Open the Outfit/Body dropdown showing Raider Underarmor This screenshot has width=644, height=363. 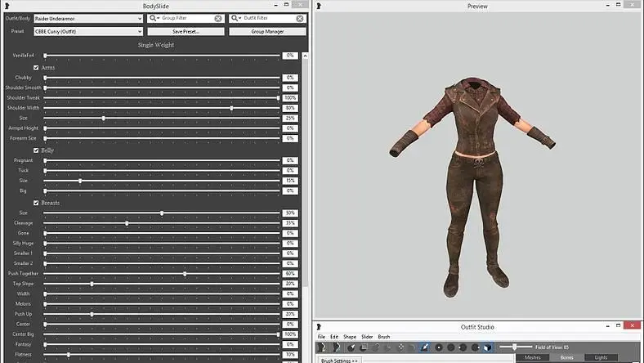pos(88,19)
